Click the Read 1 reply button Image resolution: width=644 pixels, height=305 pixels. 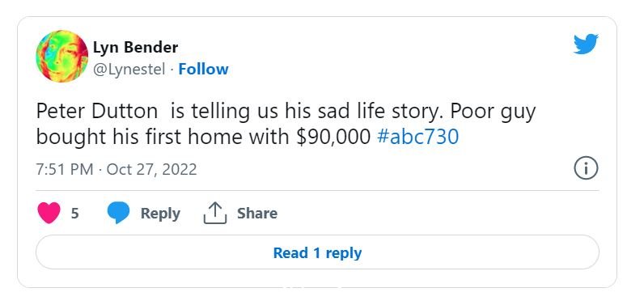pos(317,252)
